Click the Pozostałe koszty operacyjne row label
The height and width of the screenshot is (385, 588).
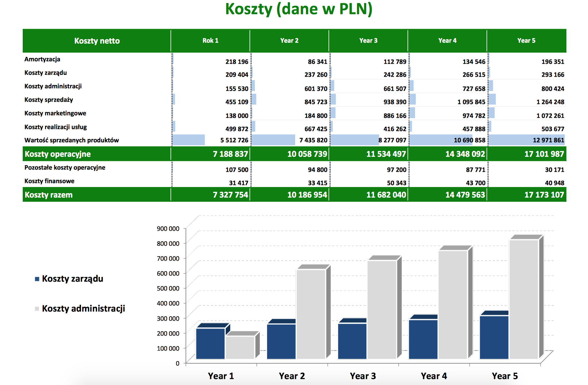click(x=65, y=168)
